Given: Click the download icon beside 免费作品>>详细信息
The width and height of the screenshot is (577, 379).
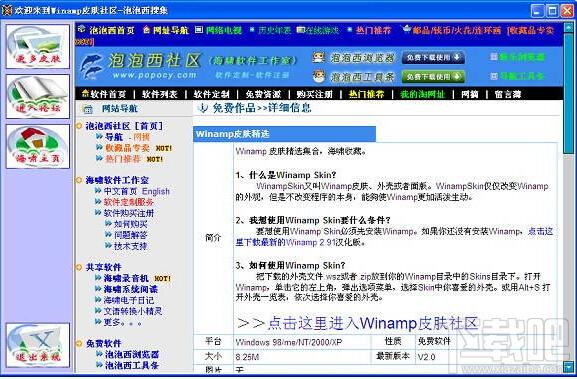Looking at the screenshot, I should point(202,108).
